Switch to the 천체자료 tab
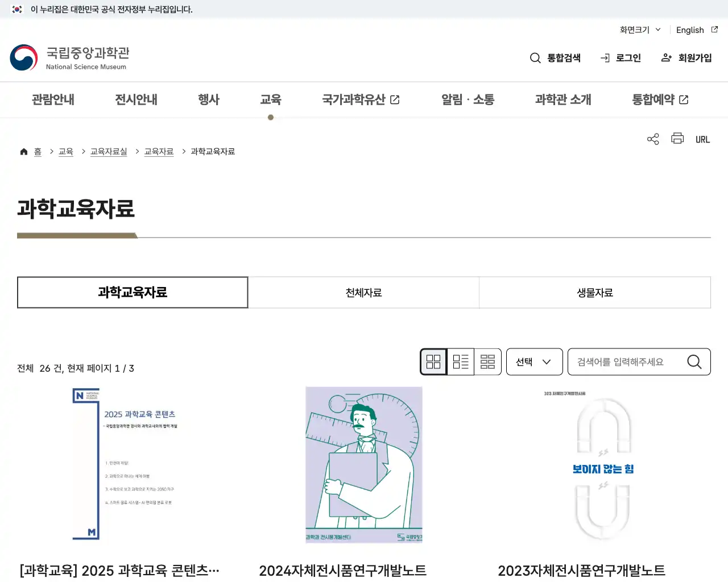This screenshot has width=728, height=582. [363, 292]
